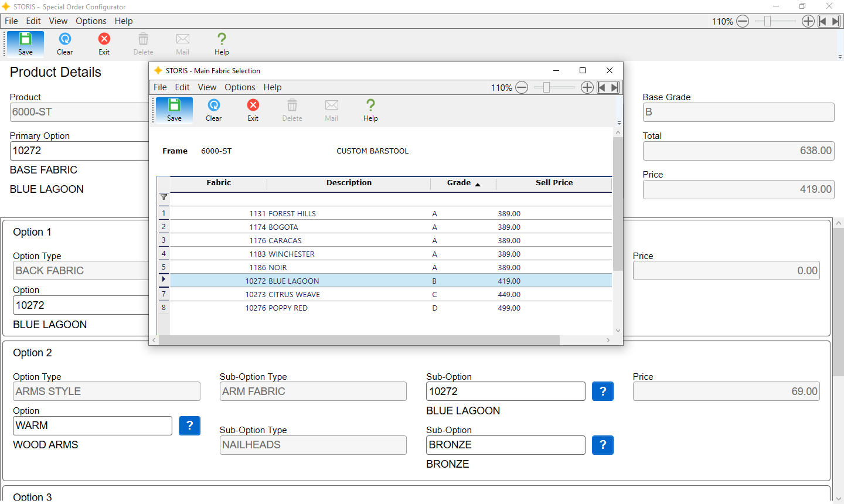Click the help button beside the WARM option

[189, 425]
